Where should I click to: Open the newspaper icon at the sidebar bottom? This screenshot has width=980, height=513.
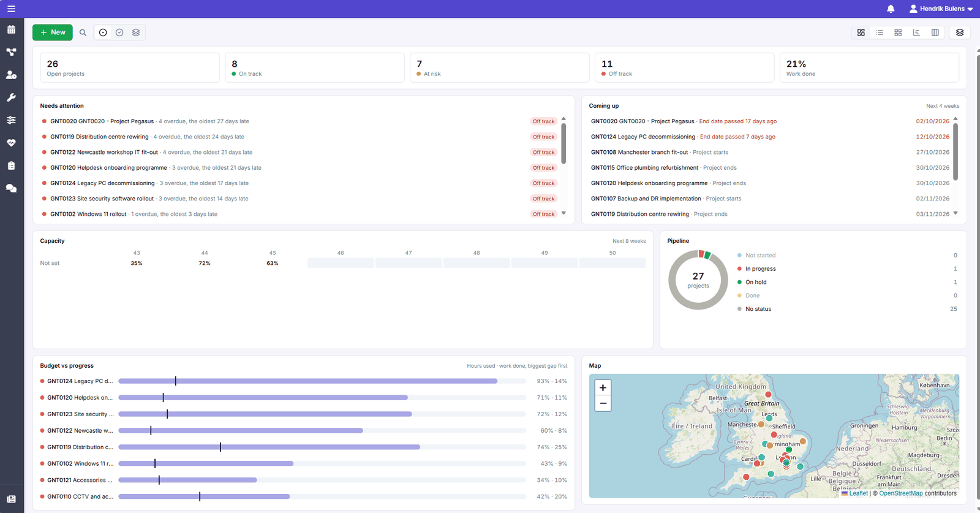(x=11, y=499)
